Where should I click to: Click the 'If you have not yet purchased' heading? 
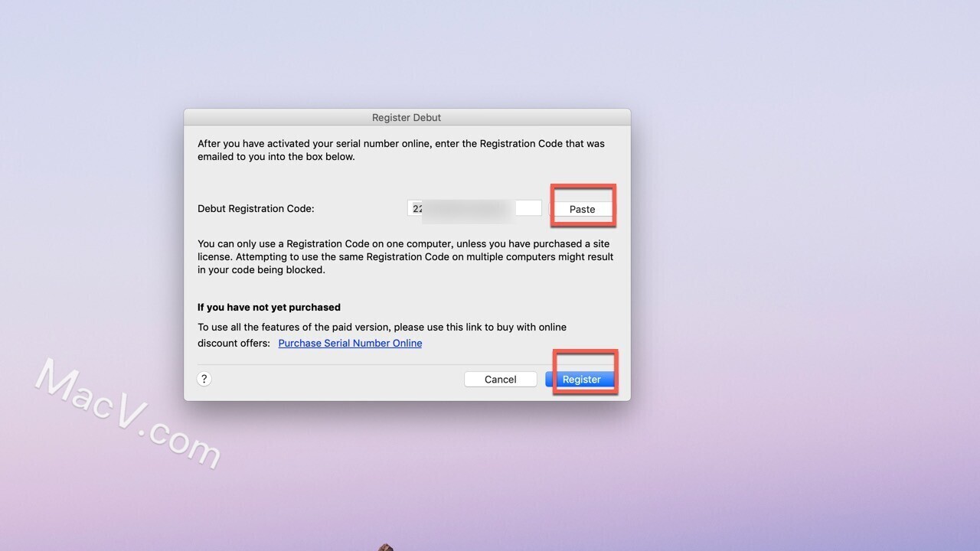[x=269, y=307]
